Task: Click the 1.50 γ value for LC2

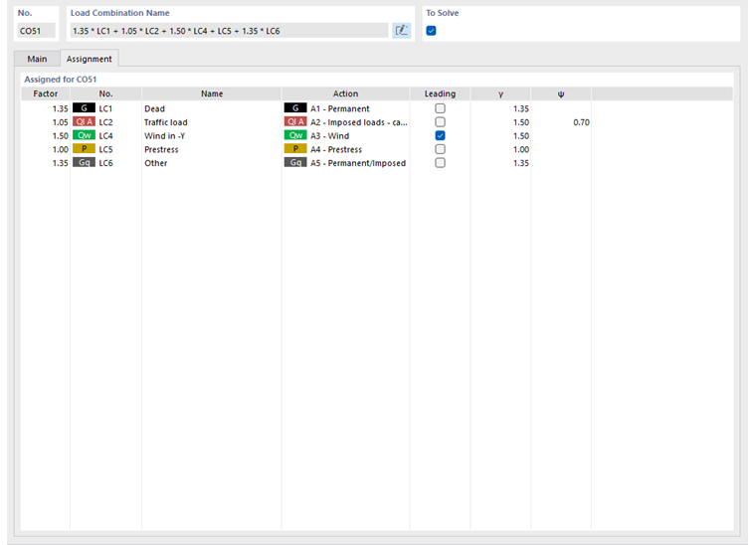Action: (520, 122)
